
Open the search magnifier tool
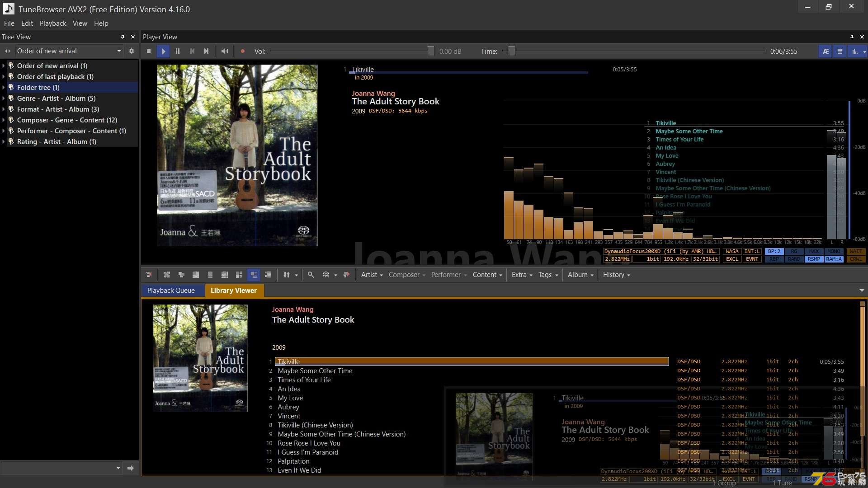click(x=311, y=275)
